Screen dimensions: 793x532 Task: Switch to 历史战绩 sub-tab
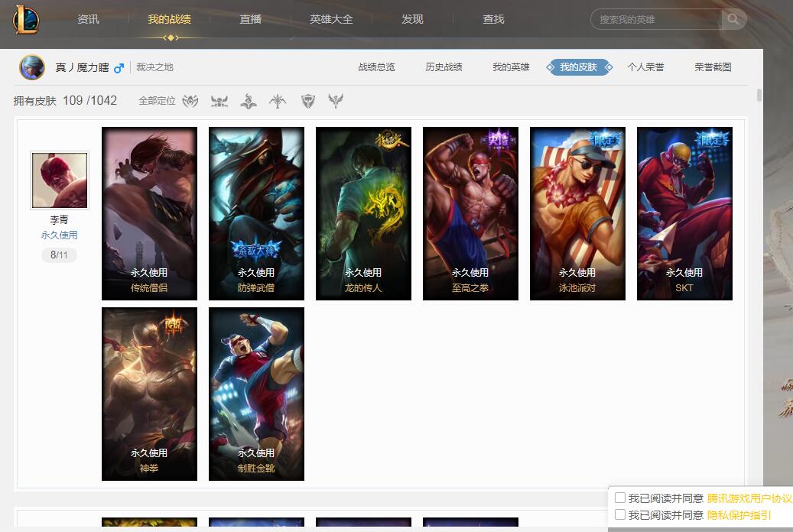444,67
